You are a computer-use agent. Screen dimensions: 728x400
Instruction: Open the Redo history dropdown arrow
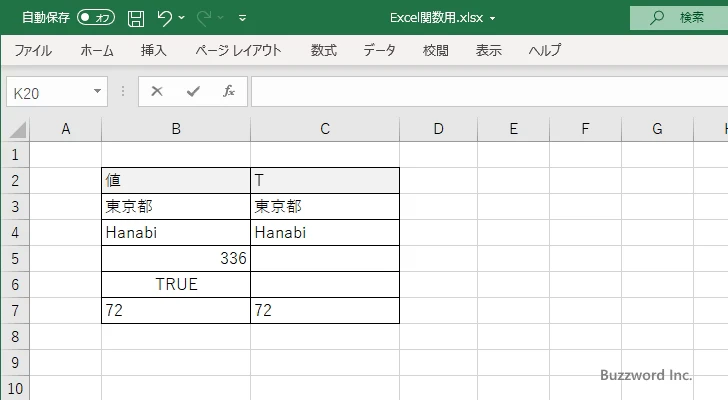point(221,18)
